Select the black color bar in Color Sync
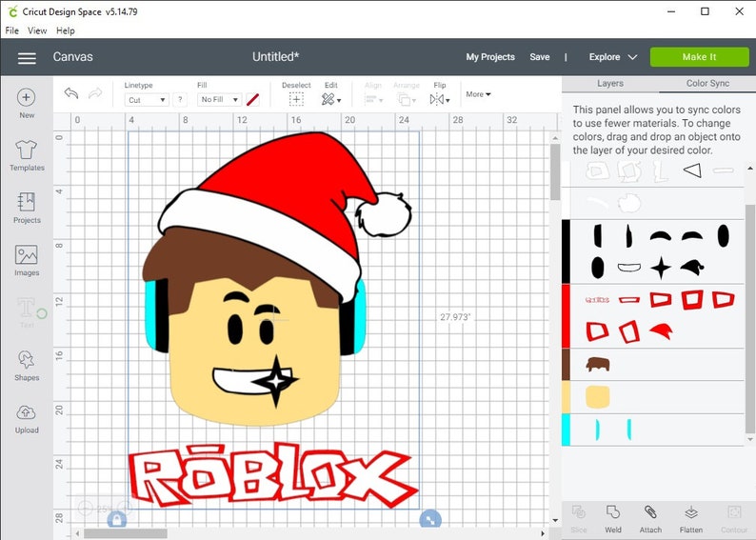Image resolution: width=756 pixels, height=540 pixels. click(x=566, y=251)
